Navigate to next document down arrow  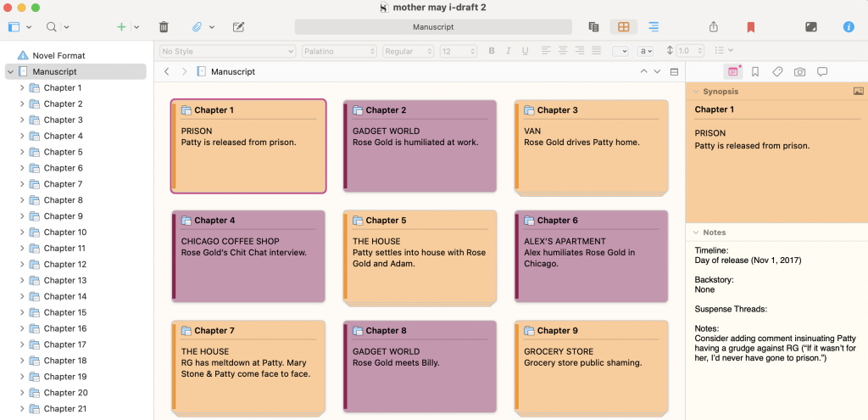click(x=657, y=71)
